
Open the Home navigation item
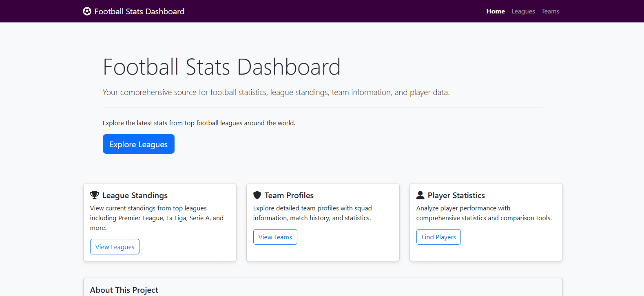[x=495, y=11]
